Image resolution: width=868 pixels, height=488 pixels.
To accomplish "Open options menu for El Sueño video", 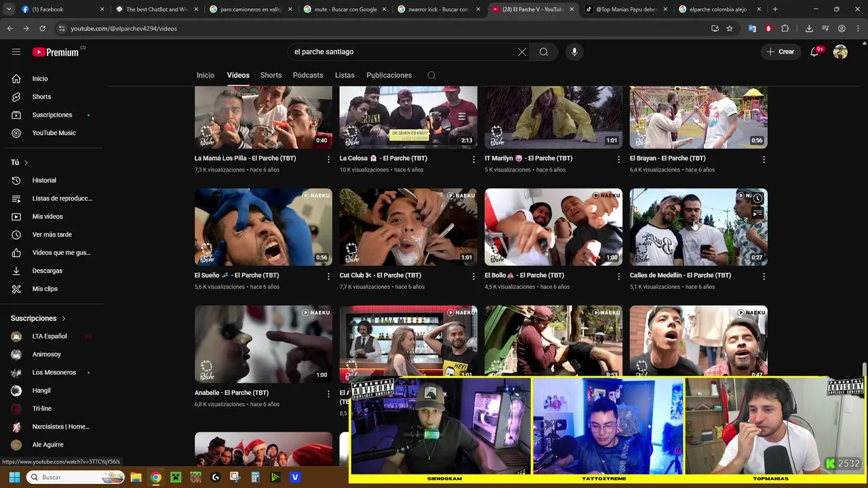I will coord(329,277).
